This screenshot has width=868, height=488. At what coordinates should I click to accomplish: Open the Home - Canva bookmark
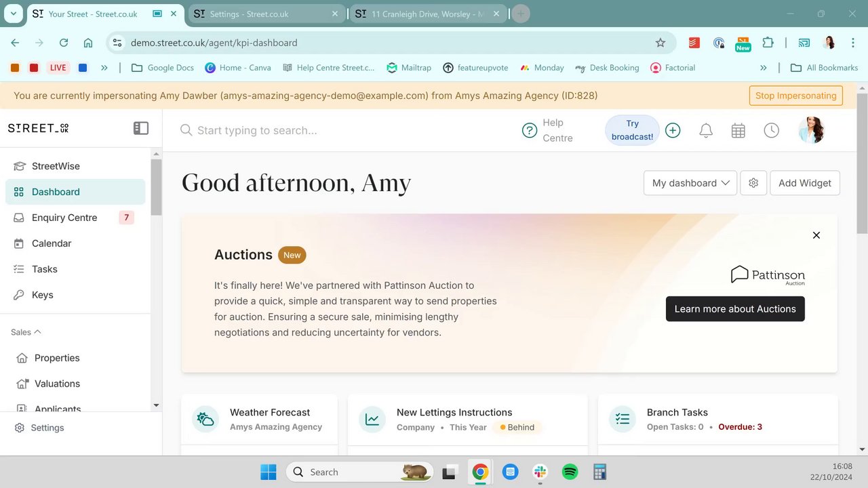point(238,68)
